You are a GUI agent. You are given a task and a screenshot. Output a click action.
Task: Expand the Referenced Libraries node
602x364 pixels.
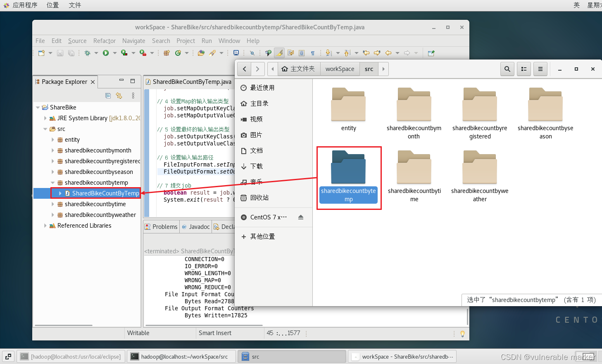pyautogui.click(x=45, y=226)
